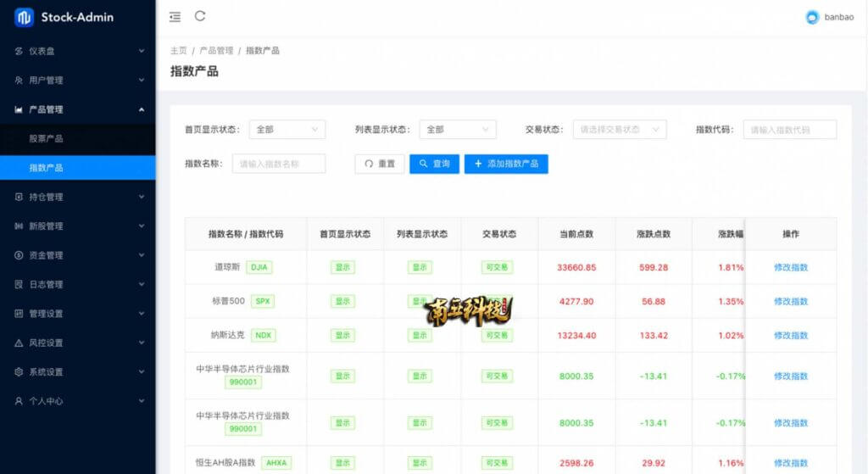The height and width of the screenshot is (474, 868).
Task: Expand the 持仓管理 menu chevron
Action: 142,197
